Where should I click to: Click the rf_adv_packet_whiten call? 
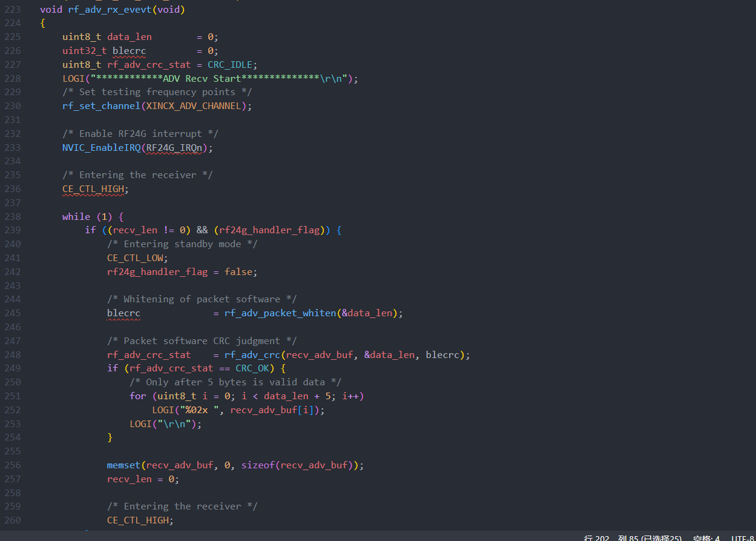[280, 313]
